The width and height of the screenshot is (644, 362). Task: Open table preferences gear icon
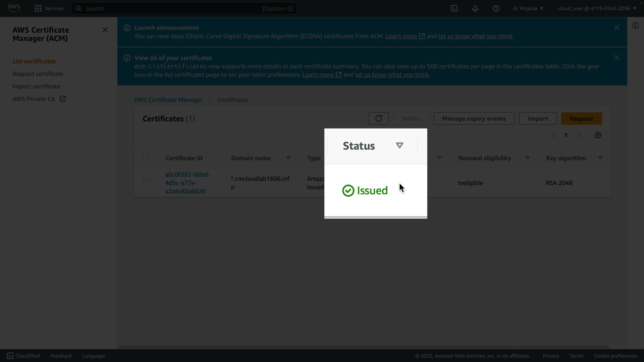[x=598, y=135]
